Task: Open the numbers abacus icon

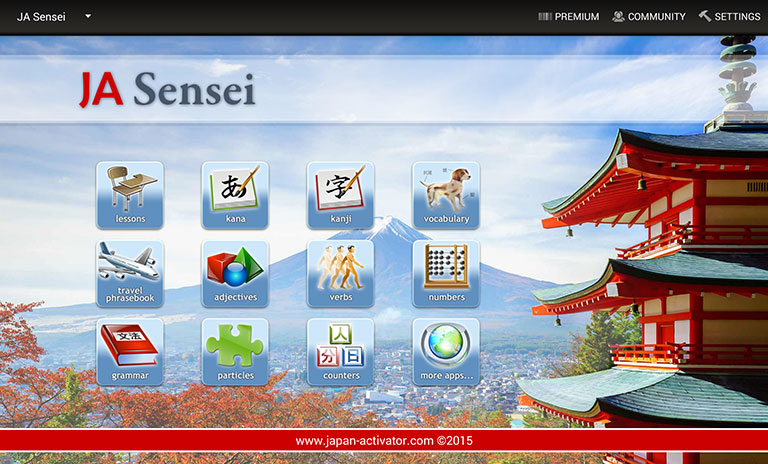Action: click(446, 273)
